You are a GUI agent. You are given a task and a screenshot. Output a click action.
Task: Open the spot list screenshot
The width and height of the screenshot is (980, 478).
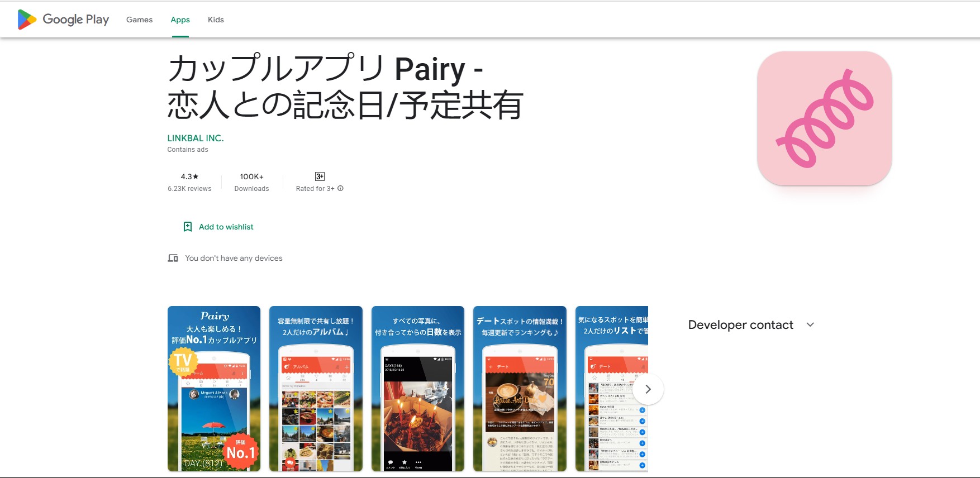click(x=609, y=389)
